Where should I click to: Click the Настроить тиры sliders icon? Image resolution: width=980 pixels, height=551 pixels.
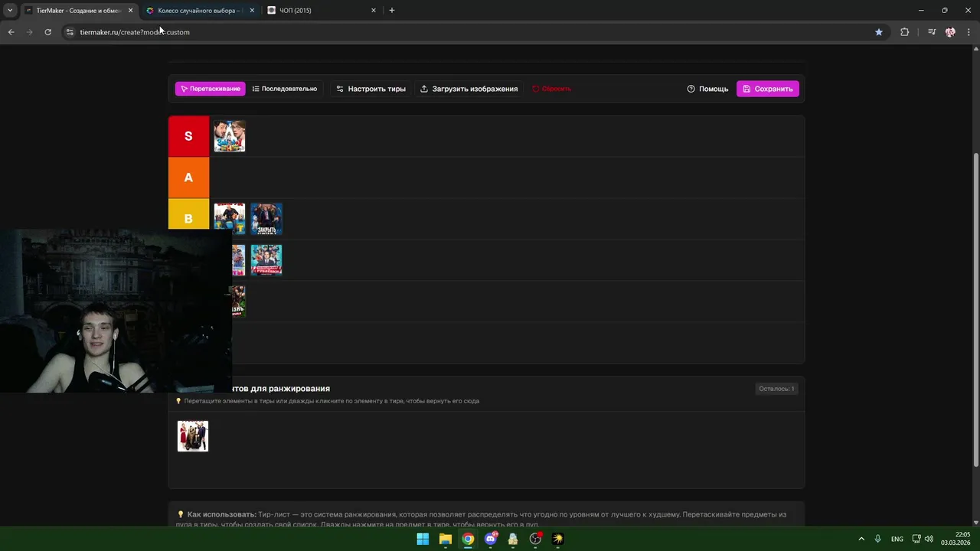(340, 89)
